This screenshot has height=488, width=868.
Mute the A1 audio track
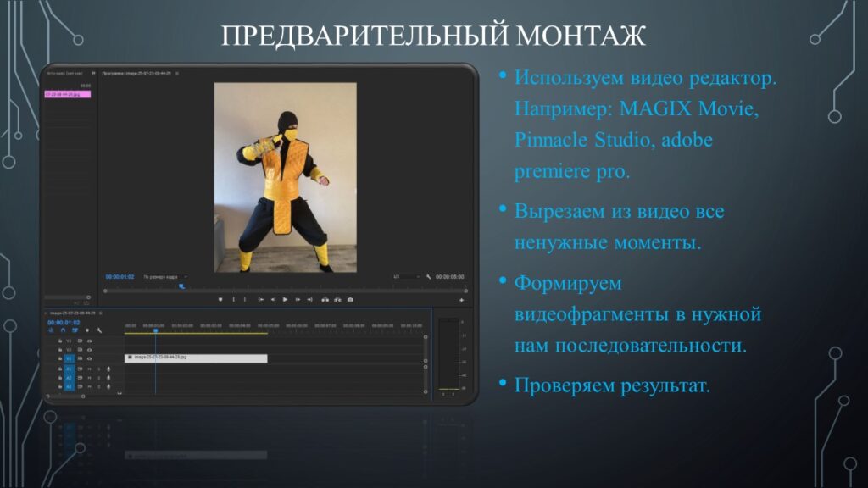pos(89,369)
